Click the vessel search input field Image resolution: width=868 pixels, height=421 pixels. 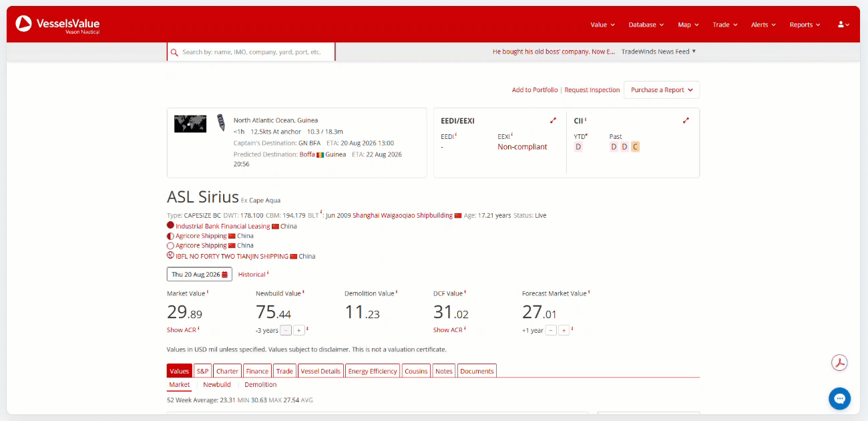pyautogui.click(x=251, y=52)
